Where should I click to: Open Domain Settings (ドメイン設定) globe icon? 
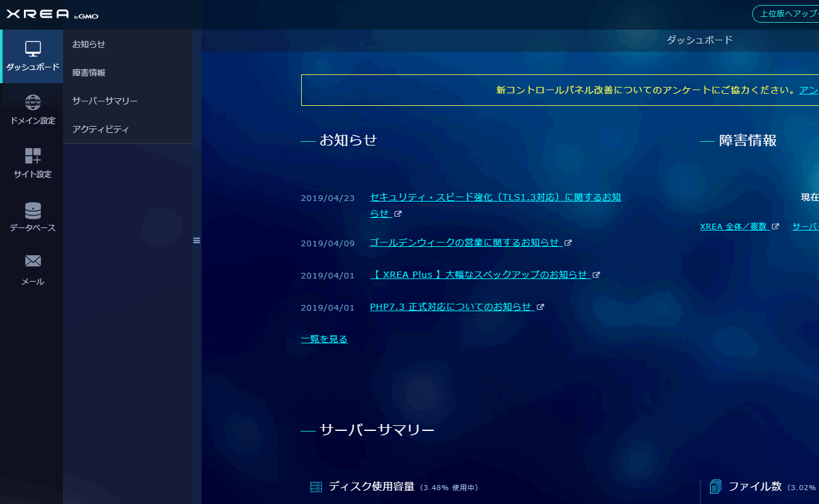(33, 103)
